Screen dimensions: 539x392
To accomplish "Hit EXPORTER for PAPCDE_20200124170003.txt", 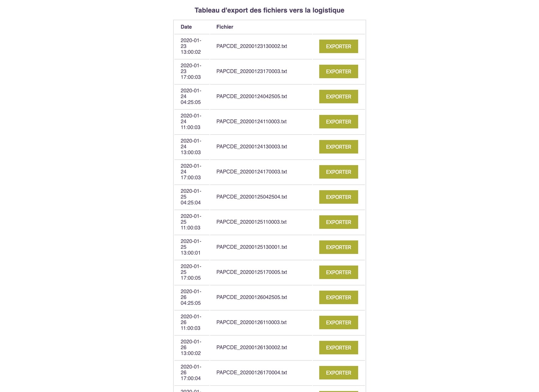I will pyautogui.click(x=338, y=172).
